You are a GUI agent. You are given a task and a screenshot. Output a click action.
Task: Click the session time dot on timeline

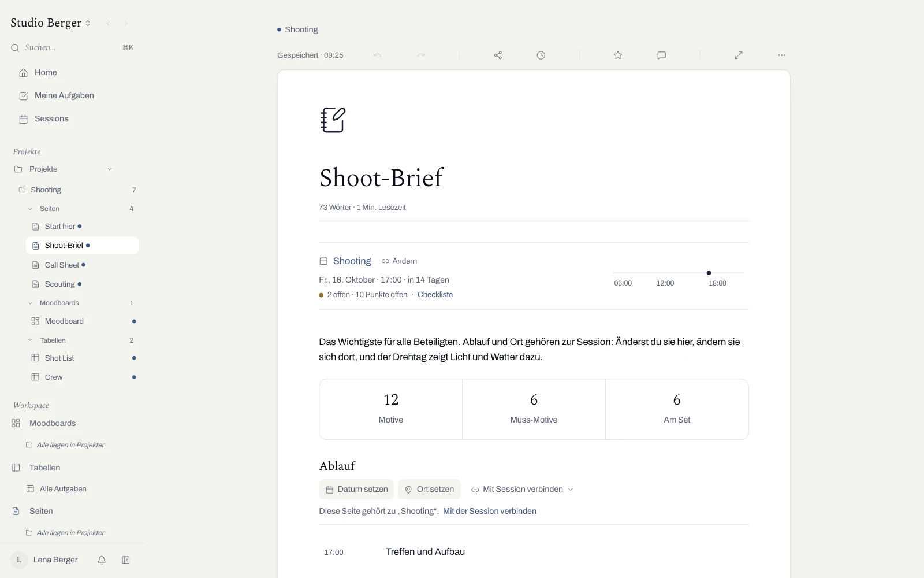[x=709, y=273]
